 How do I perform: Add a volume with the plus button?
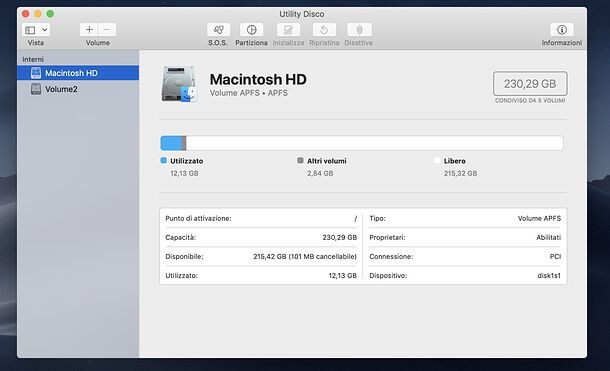(x=89, y=30)
